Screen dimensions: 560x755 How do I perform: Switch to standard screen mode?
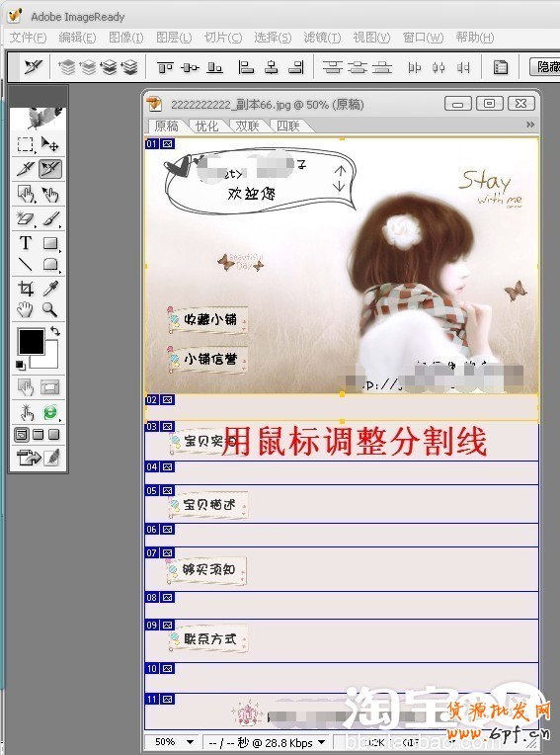tap(22, 435)
